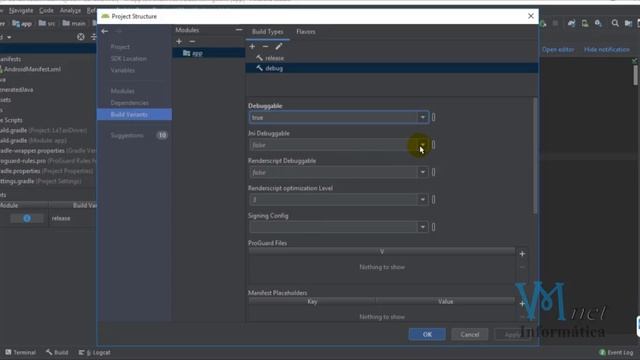
Task: Open AndroidManifest.xml in project tree
Action: click(x=32, y=69)
